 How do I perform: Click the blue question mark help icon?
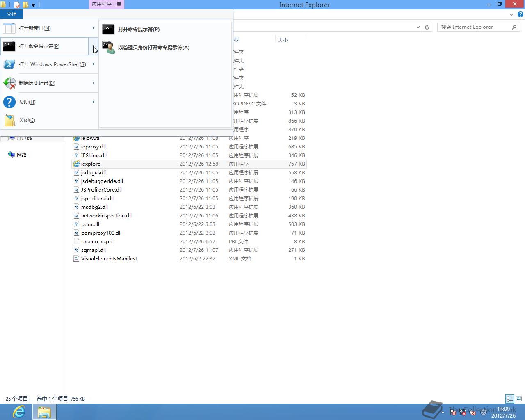9,102
